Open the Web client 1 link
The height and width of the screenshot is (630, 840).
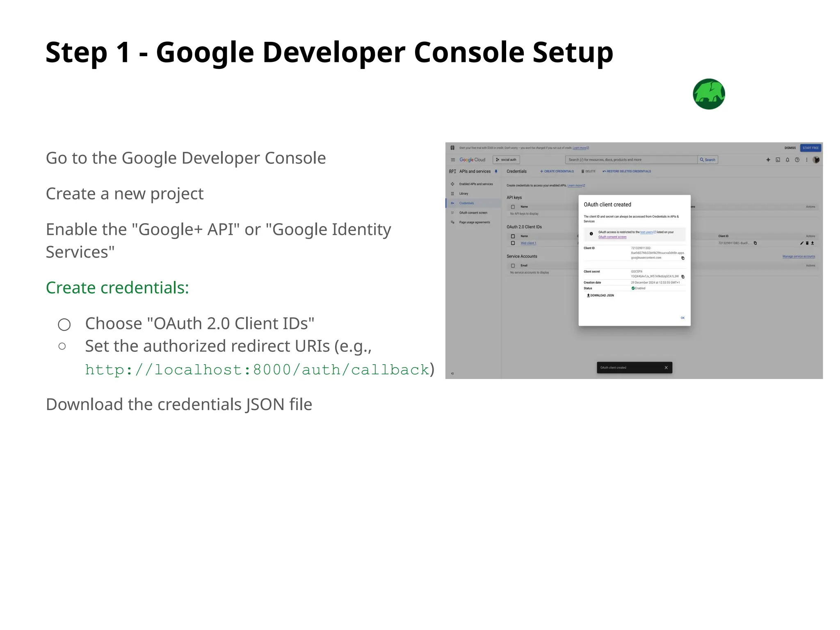528,243
